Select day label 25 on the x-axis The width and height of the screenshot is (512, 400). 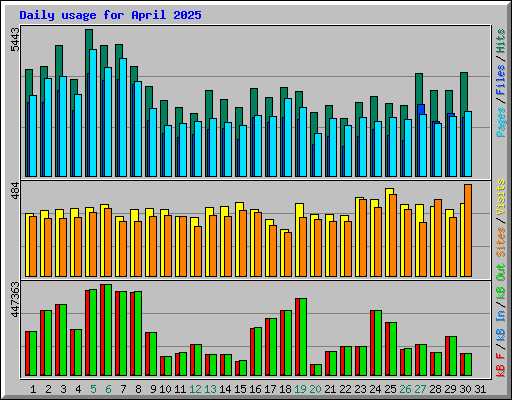[x=390, y=389]
